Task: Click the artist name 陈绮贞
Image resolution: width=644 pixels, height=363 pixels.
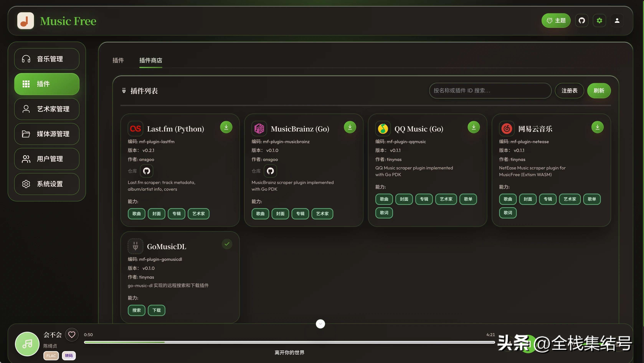Action: [x=50, y=346]
